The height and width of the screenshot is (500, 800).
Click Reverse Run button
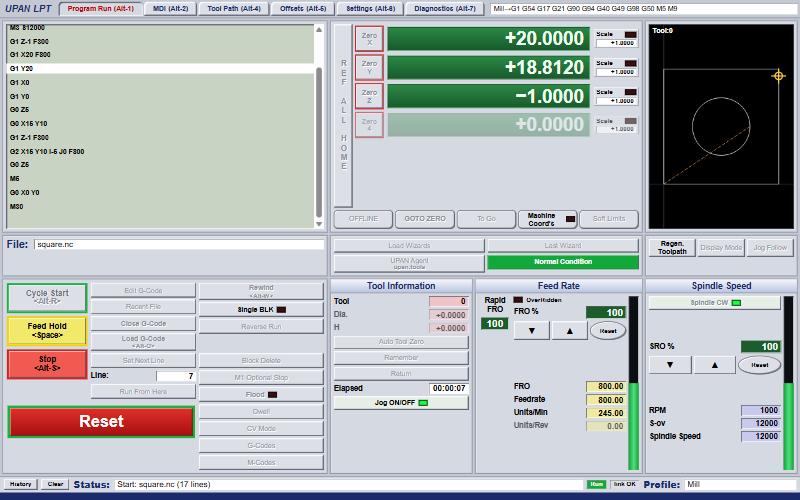click(x=261, y=327)
